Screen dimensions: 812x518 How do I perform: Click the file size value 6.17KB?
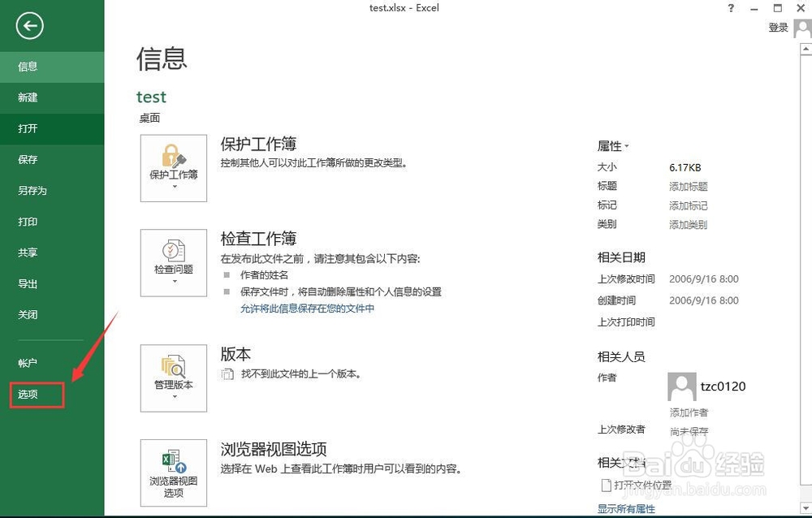point(685,167)
